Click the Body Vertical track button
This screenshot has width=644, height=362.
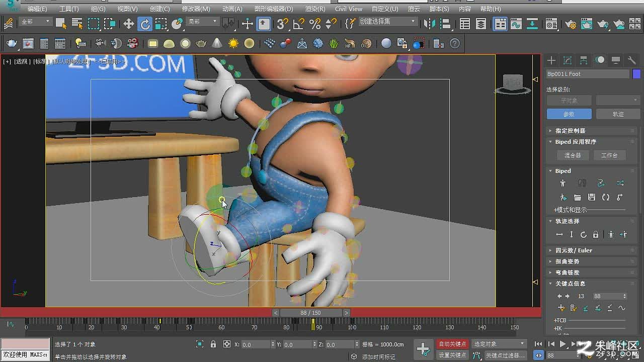572,235
